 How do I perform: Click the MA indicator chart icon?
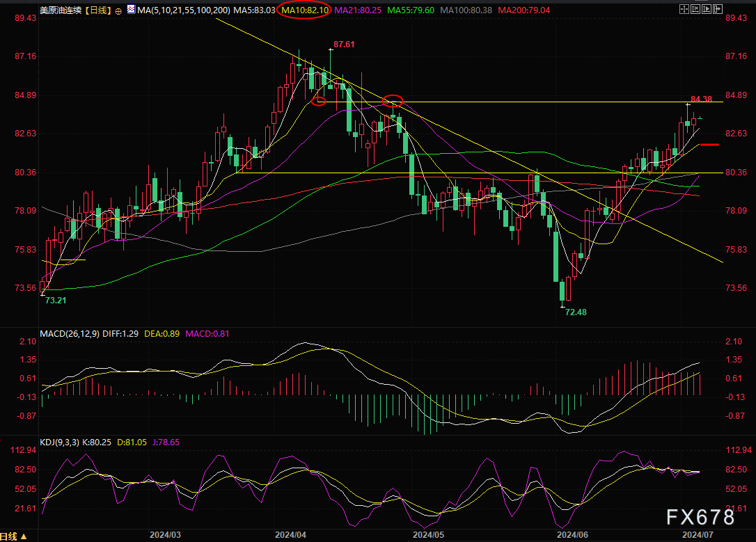click(x=130, y=10)
